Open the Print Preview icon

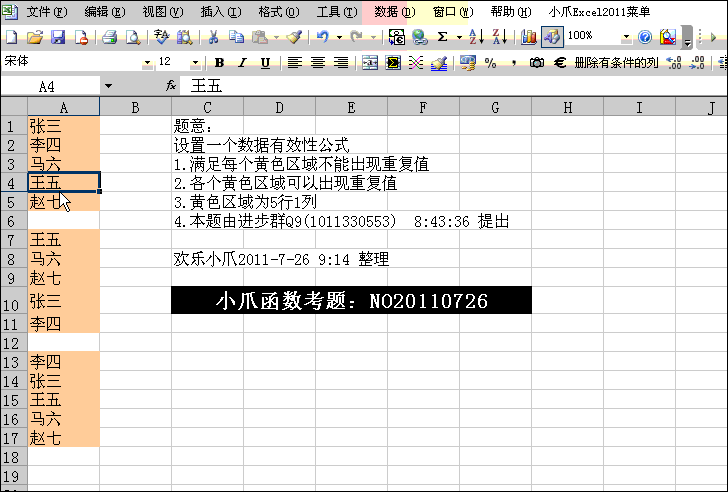tap(130, 37)
